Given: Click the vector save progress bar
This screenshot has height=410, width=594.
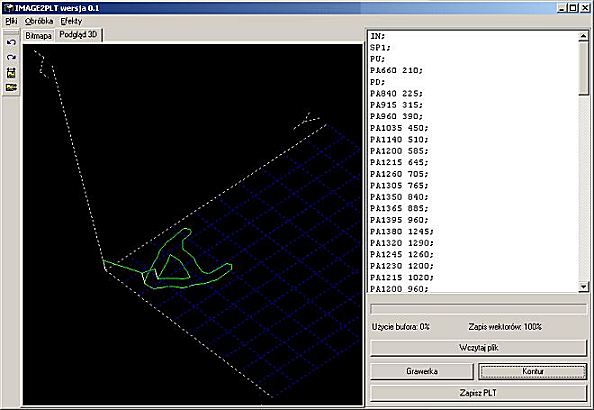Looking at the screenshot, I should click(478, 309).
